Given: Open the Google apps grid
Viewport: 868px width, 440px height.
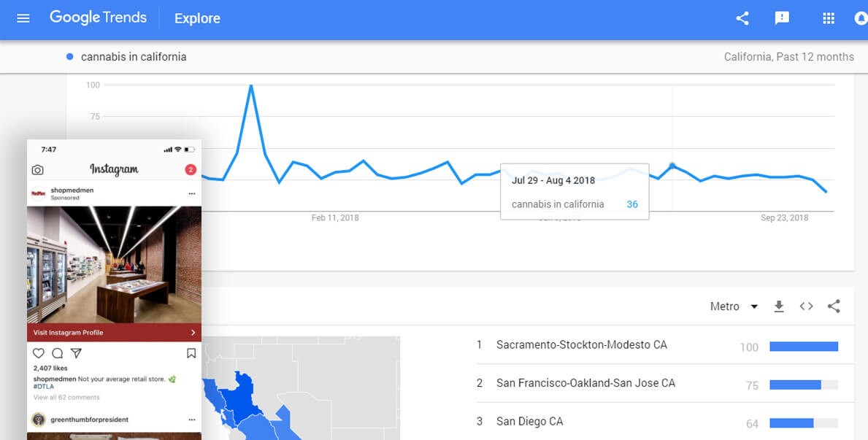Looking at the screenshot, I should (829, 19).
